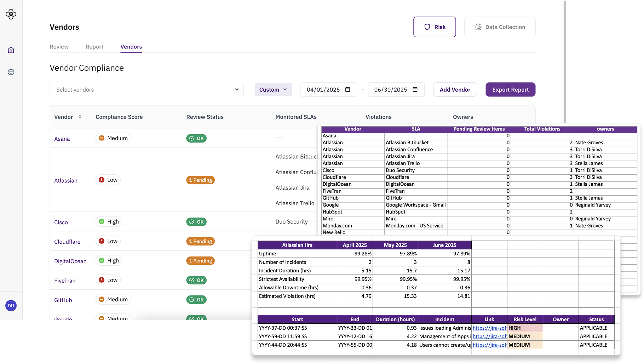Click the 06/30/2025 end date field

coord(396,89)
